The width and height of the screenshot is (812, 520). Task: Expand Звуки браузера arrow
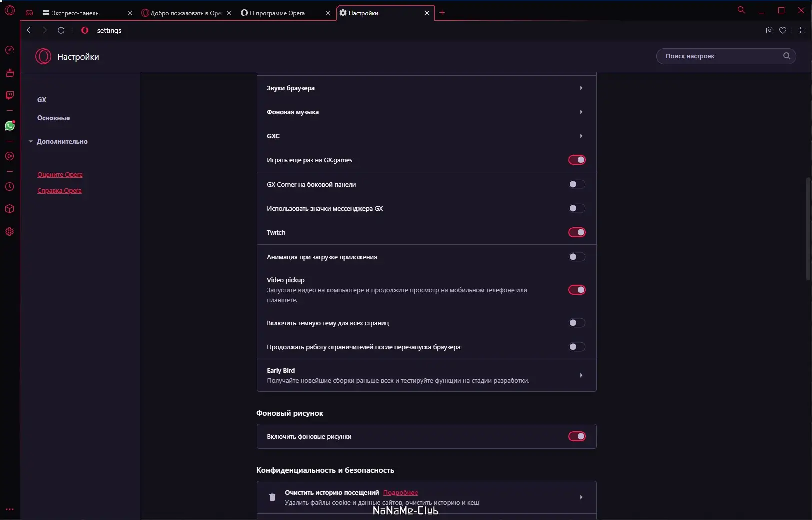pyautogui.click(x=581, y=88)
